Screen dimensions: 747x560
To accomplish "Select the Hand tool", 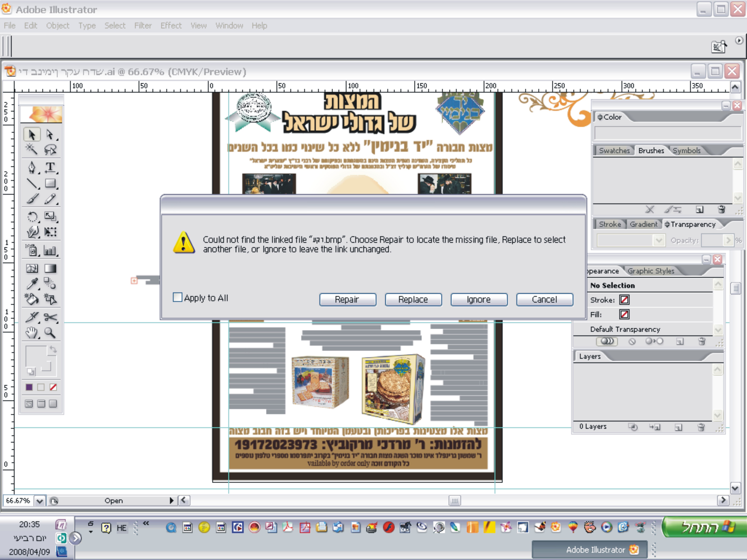I will click(x=32, y=333).
